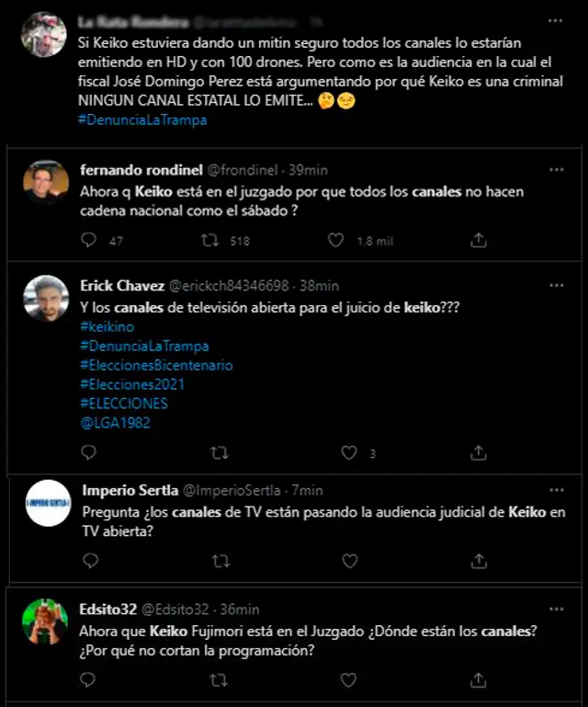
Task: Like Imperio Sertla's tweet
Action: coord(349,560)
